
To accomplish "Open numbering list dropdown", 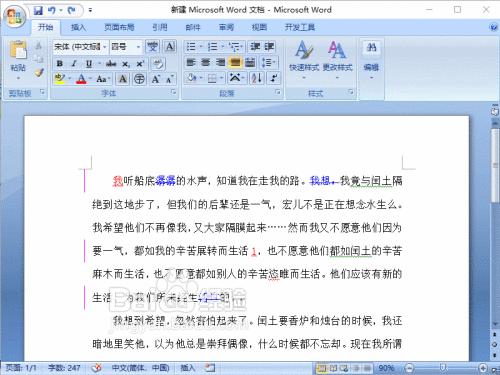I will (x=222, y=47).
